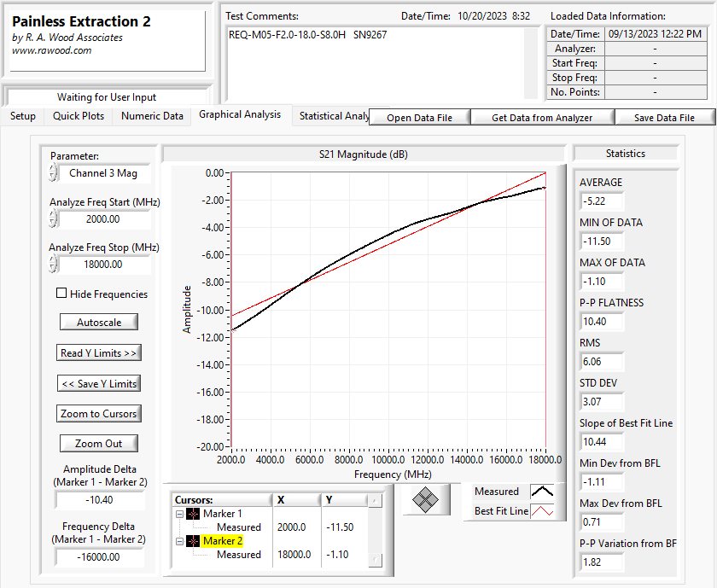Click the Marker 1 X value 2000.0
717x588 pixels.
click(291, 527)
